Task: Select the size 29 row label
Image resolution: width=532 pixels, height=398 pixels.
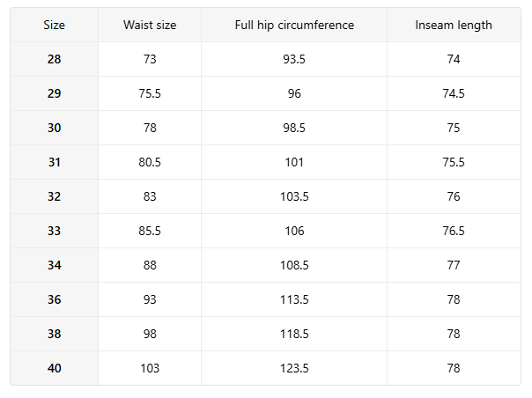Action: pyautogui.click(x=55, y=93)
